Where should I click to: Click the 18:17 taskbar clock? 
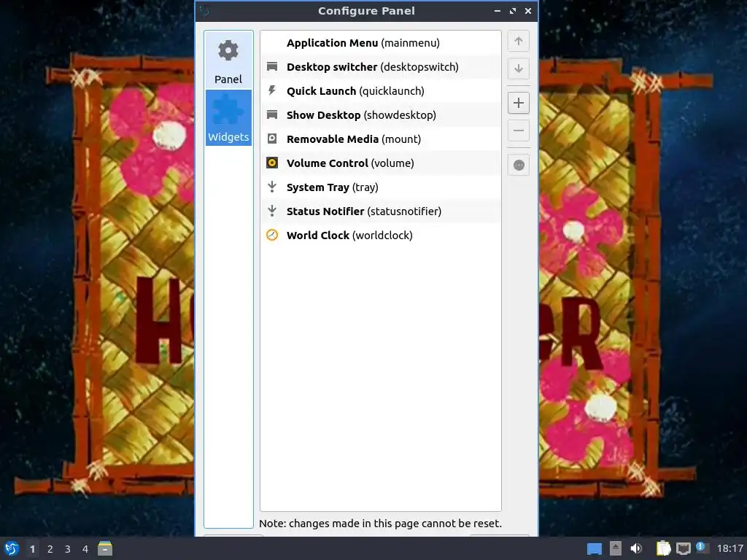coord(730,549)
